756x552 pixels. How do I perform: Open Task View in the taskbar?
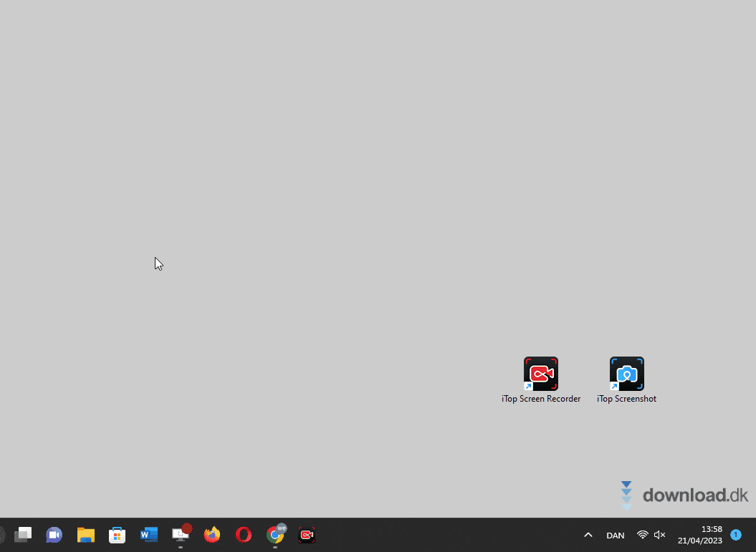point(23,535)
